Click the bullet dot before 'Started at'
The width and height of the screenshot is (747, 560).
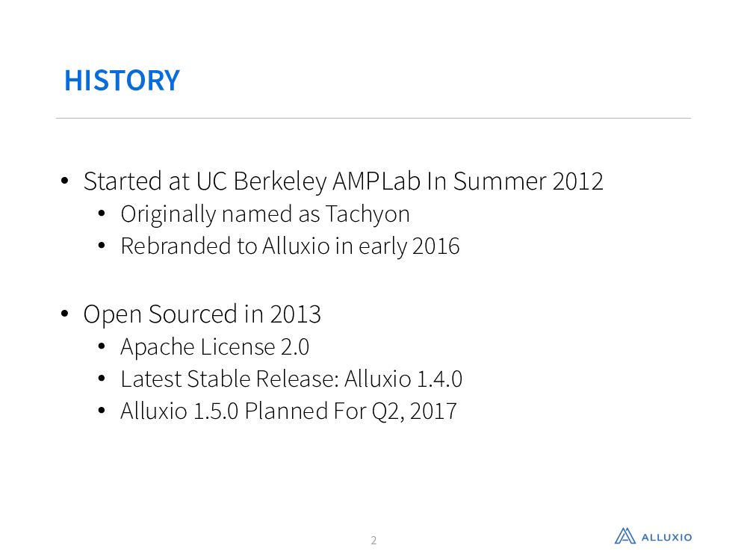[65, 181]
